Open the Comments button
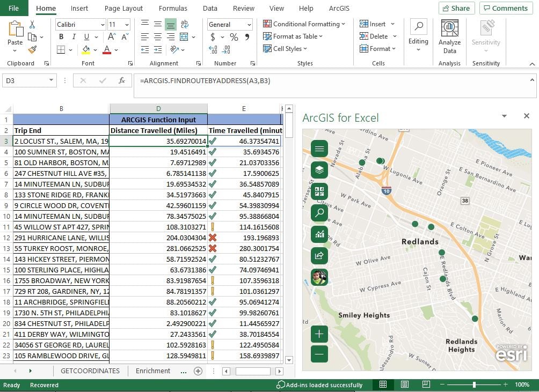539x392 pixels. pos(506,8)
